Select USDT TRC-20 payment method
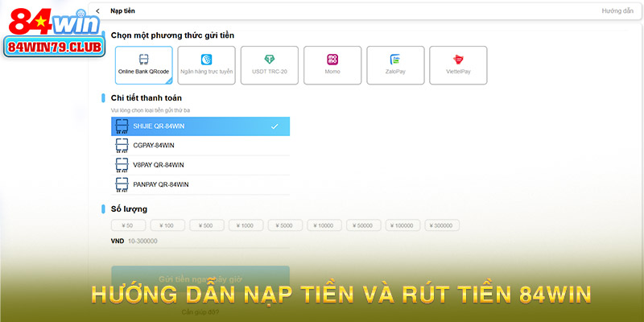This screenshot has width=644, height=322. tap(269, 64)
